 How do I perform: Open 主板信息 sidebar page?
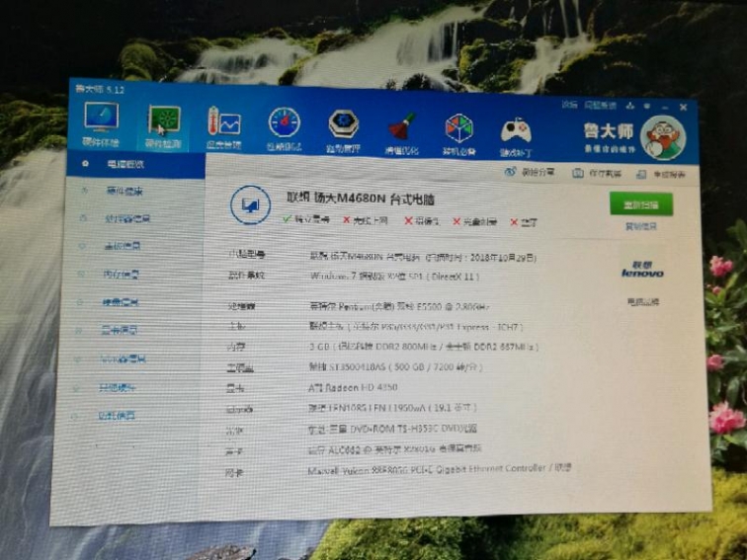coord(122,246)
